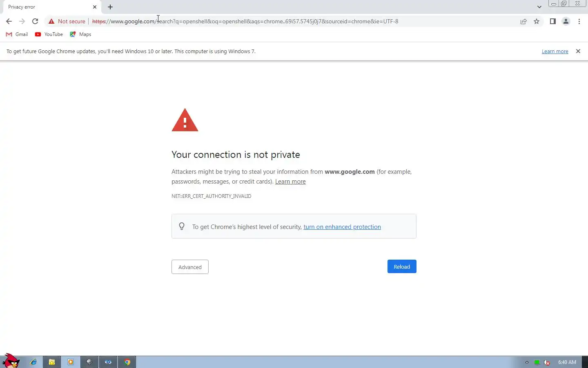Expand the tab search chevron

[539, 7]
